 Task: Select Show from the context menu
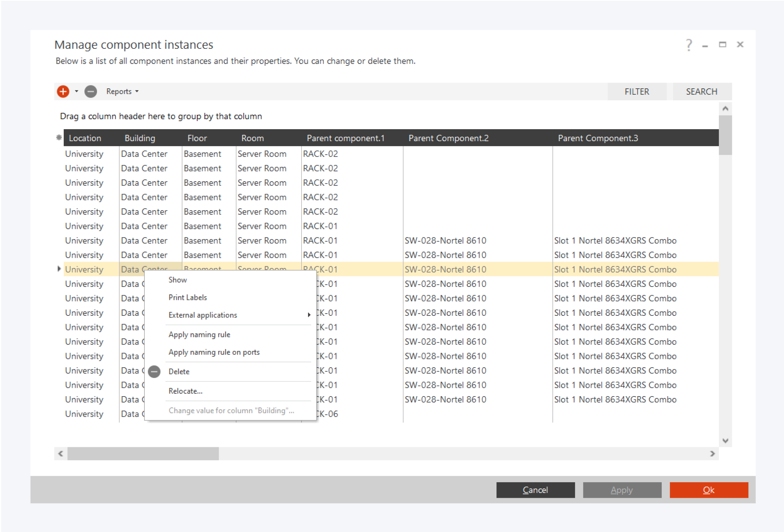pyautogui.click(x=178, y=280)
